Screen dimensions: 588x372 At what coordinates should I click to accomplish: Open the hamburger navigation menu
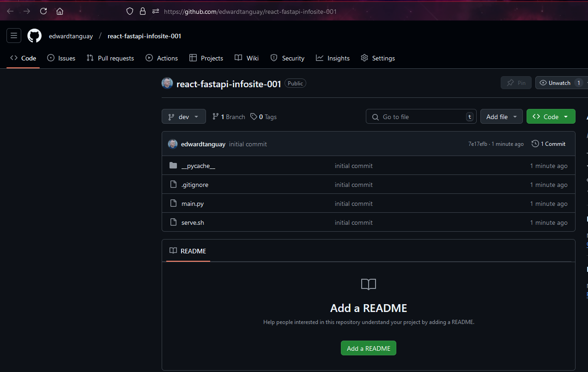pyautogui.click(x=14, y=36)
